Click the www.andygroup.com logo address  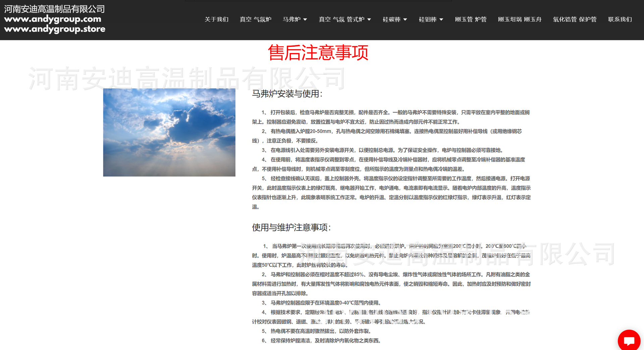[53, 19]
